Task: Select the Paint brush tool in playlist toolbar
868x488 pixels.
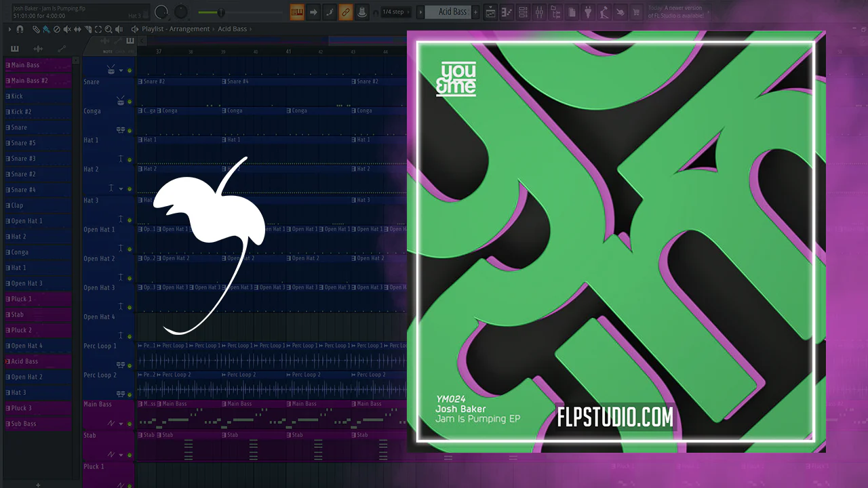Action: [x=45, y=29]
